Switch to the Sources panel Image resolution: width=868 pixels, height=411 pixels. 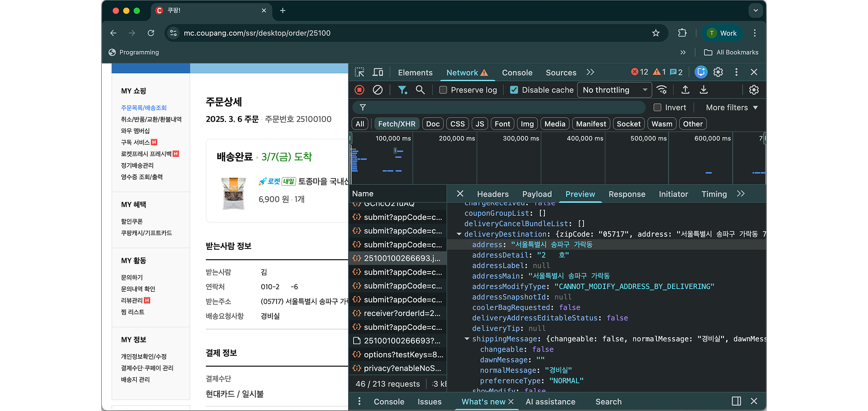561,73
